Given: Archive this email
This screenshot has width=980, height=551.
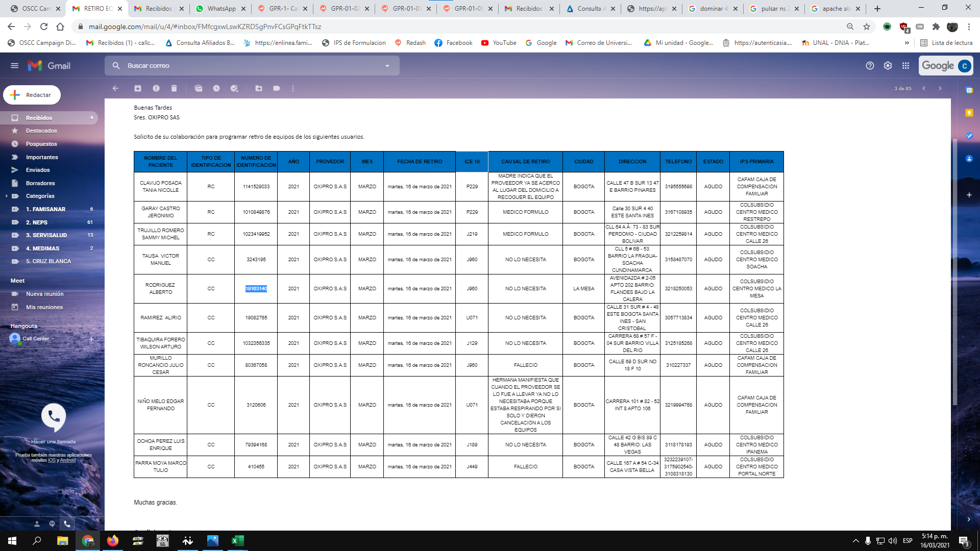Looking at the screenshot, I should pyautogui.click(x=138, y=88).
